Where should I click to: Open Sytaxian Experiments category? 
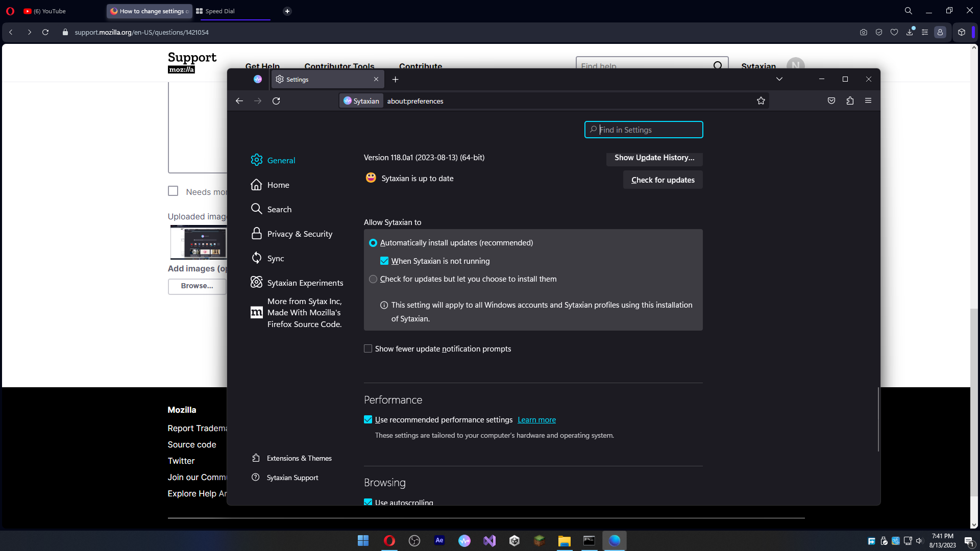(x=297, y=283)
